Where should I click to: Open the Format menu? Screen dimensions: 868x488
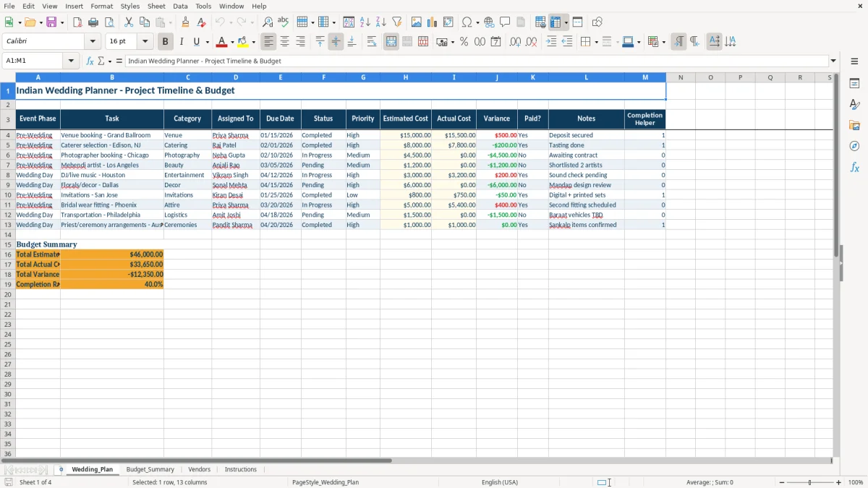[x=101, y=6]
